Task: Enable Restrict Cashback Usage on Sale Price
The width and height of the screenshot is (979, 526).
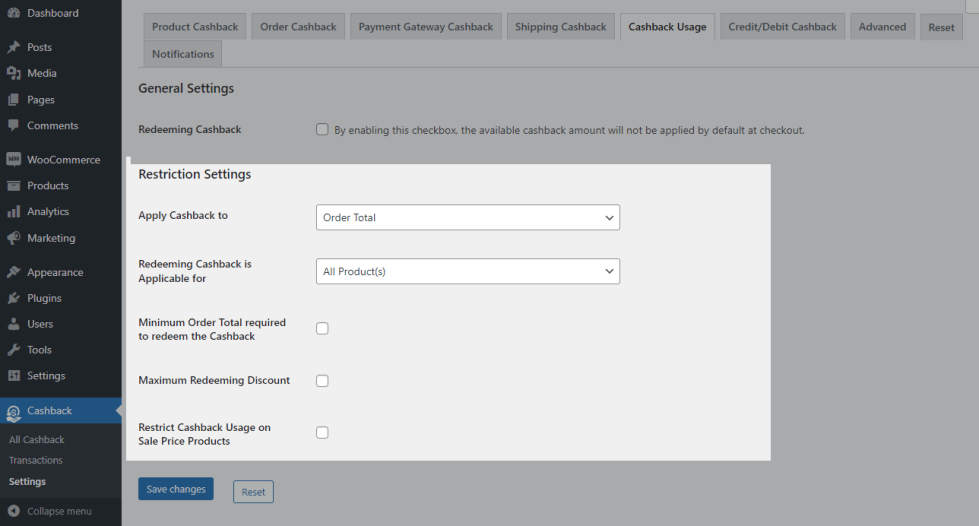Action: 322,433
